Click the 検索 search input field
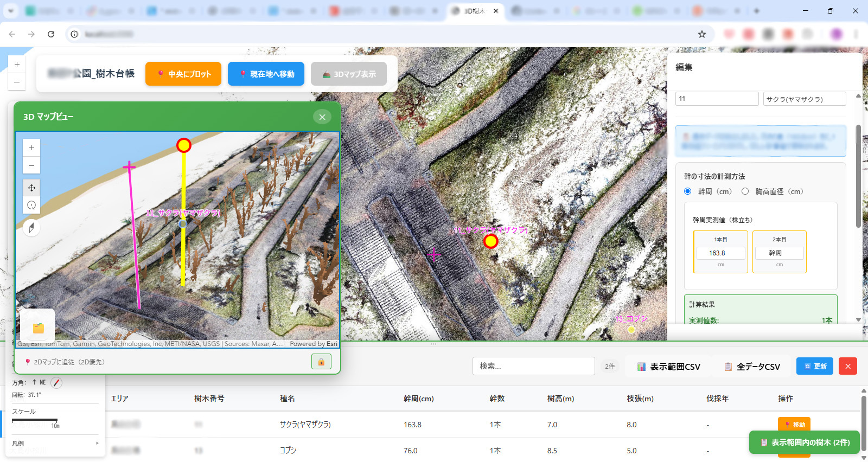 pyautogui.click(x=533, y=367)
